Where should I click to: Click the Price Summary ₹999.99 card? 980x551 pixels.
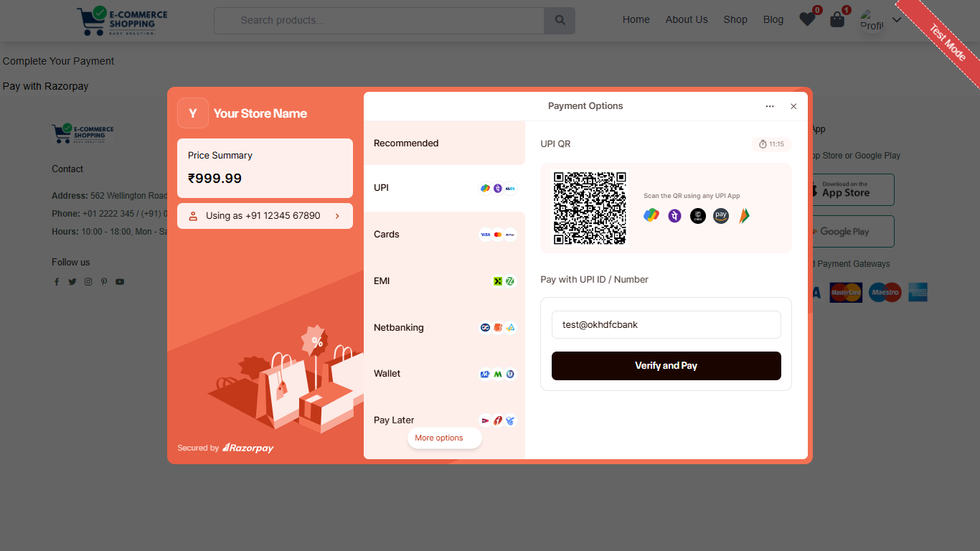(x=265, y=168)
